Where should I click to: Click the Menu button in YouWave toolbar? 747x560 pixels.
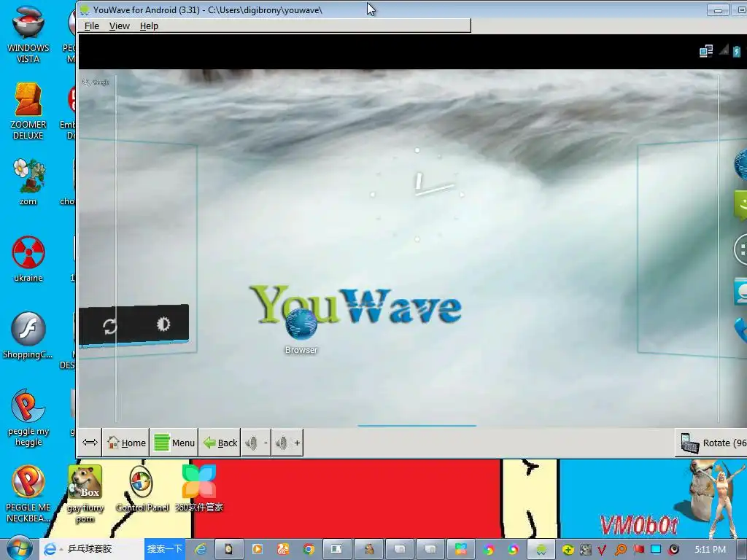[174, 443]
